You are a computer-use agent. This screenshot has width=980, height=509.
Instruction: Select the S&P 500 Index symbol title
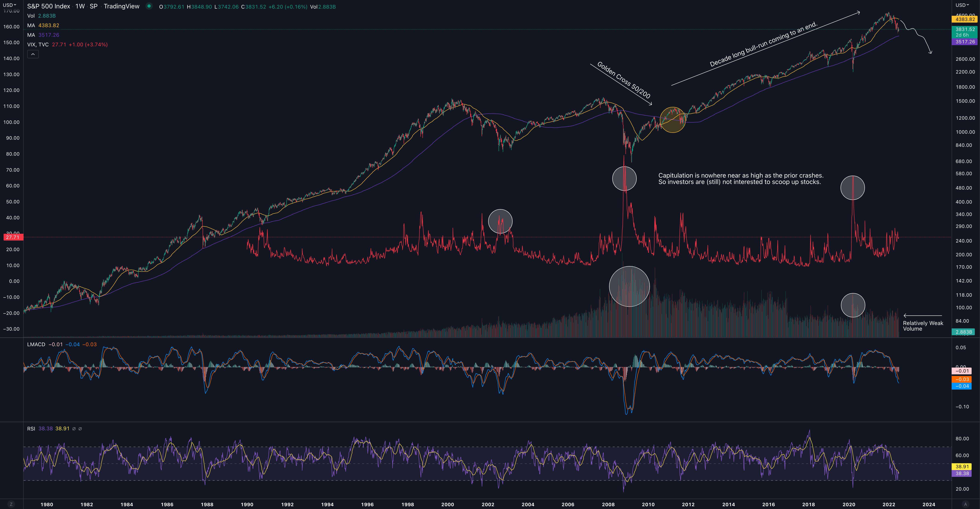pos(49,6)
